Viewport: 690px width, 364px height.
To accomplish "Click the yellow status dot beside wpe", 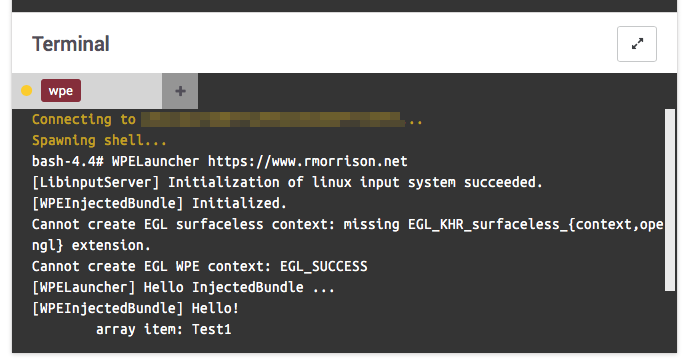I will (x=27, y=91).
